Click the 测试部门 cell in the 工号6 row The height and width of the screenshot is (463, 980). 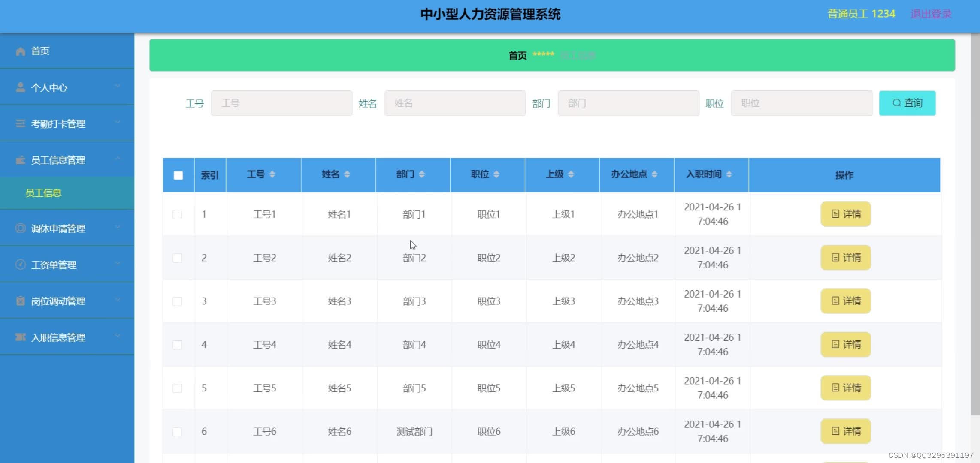click(x=414, y=431)
